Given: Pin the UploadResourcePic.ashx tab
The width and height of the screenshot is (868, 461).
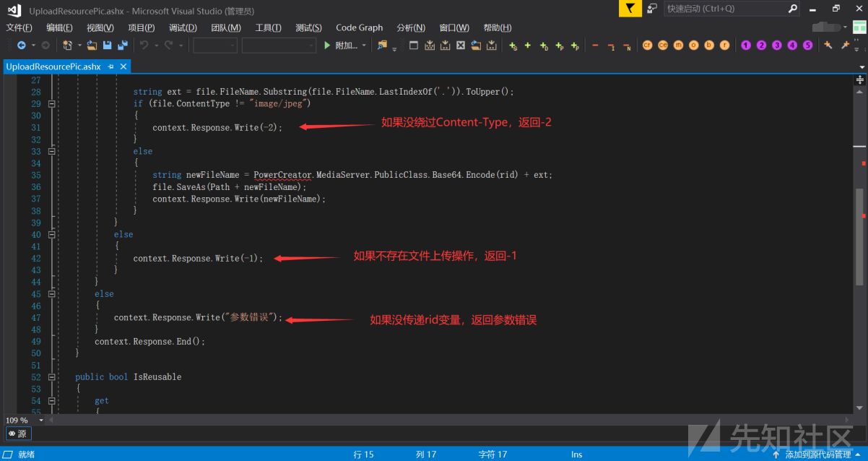Looking at the screenshot, I should [x=111, y=66].
